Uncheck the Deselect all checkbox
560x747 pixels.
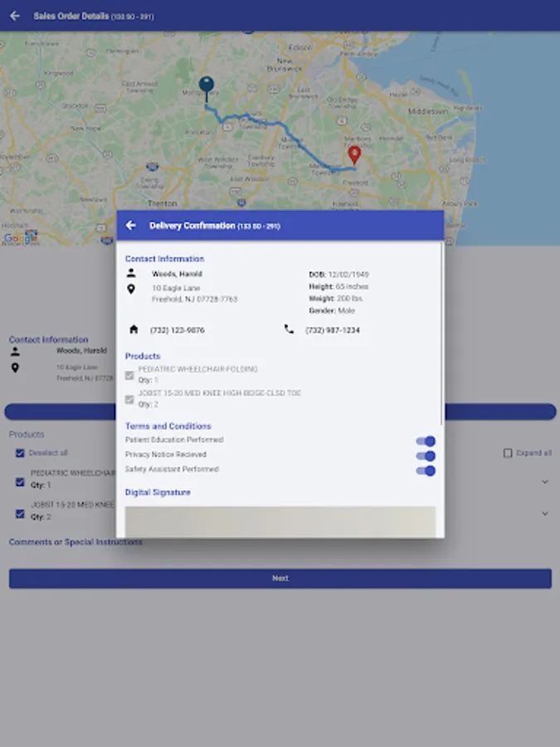point(20,452)
